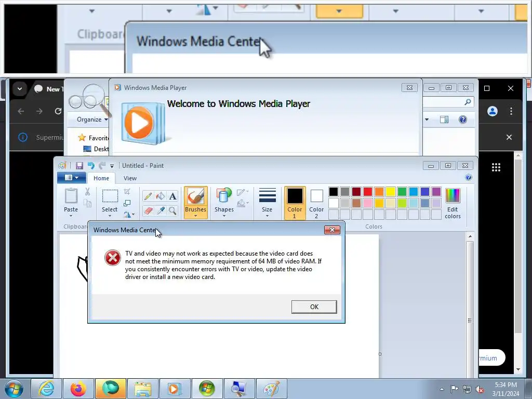Select the Text tool in Paint
The image size is (532, 399).
pyautogui.click(x=172, y=196)
